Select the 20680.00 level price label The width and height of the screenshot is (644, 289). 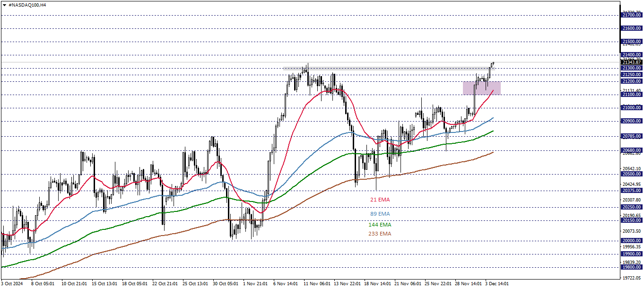point(632,150)
